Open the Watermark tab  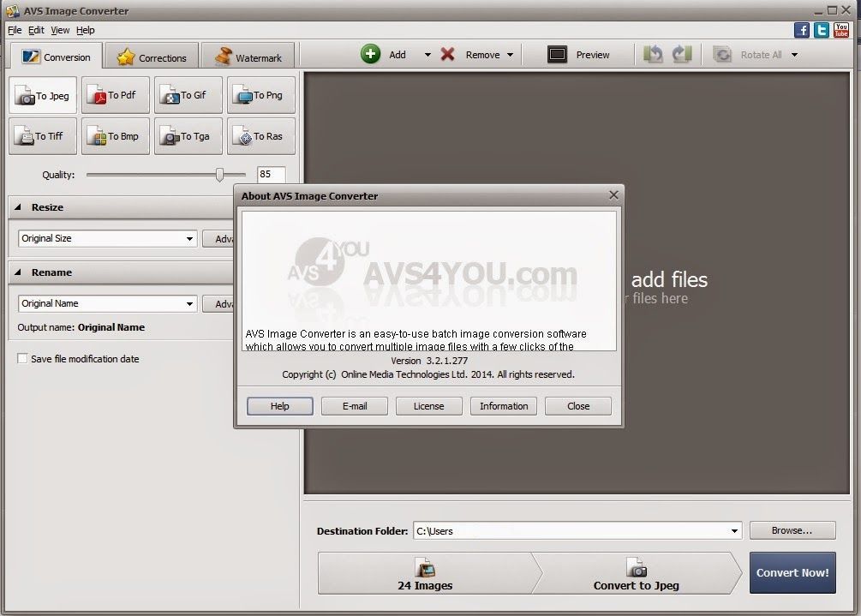pyautogui.click(x=248, y=57)
